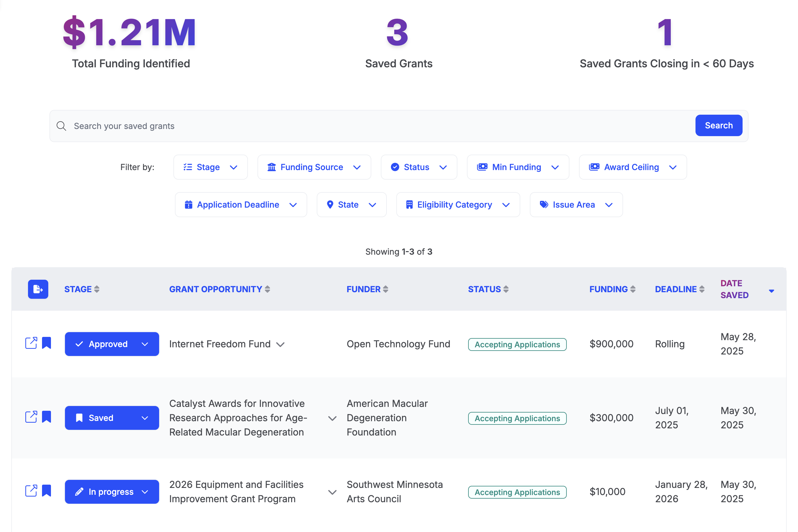The height and width of the screenshot is (532, 798).
Task: Toggle bookmark on 2026 Equipment grant
Action: (x=46, y=491)
